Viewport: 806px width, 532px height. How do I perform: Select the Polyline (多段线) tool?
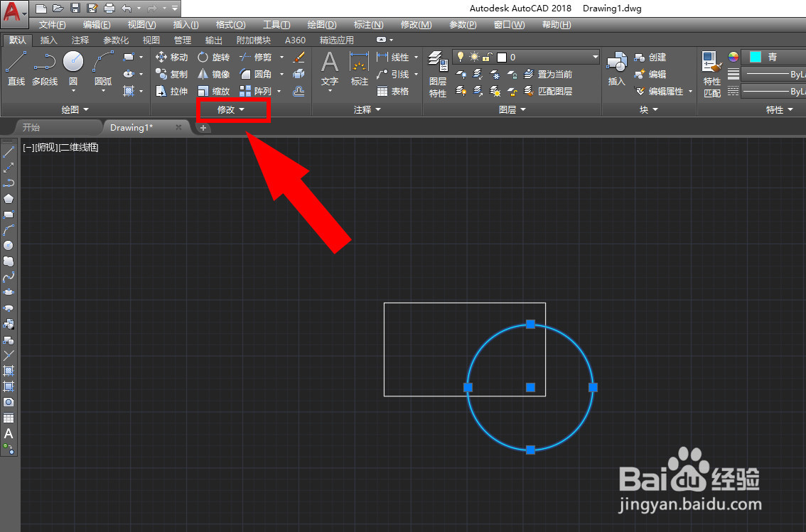tap(45, 68)
